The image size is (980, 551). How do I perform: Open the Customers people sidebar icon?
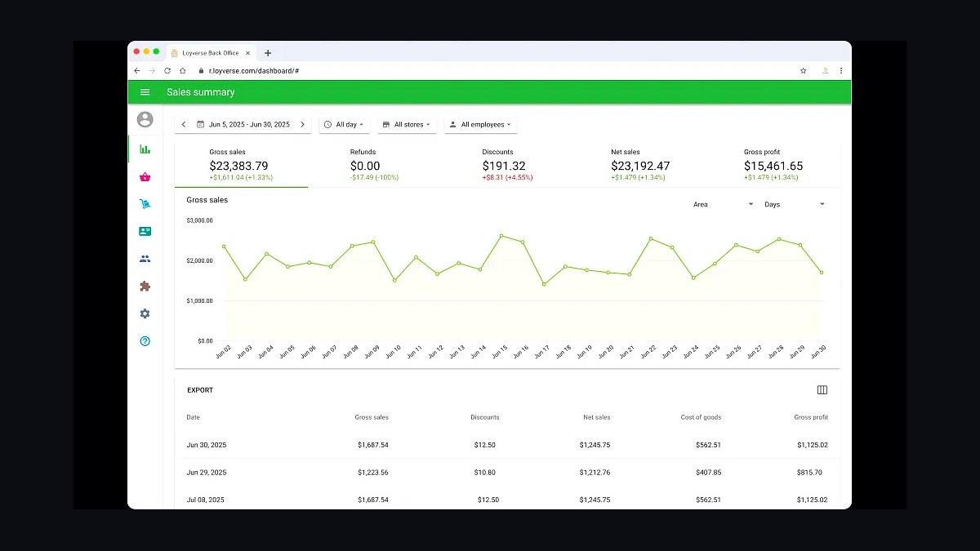(x=145, y=259)
